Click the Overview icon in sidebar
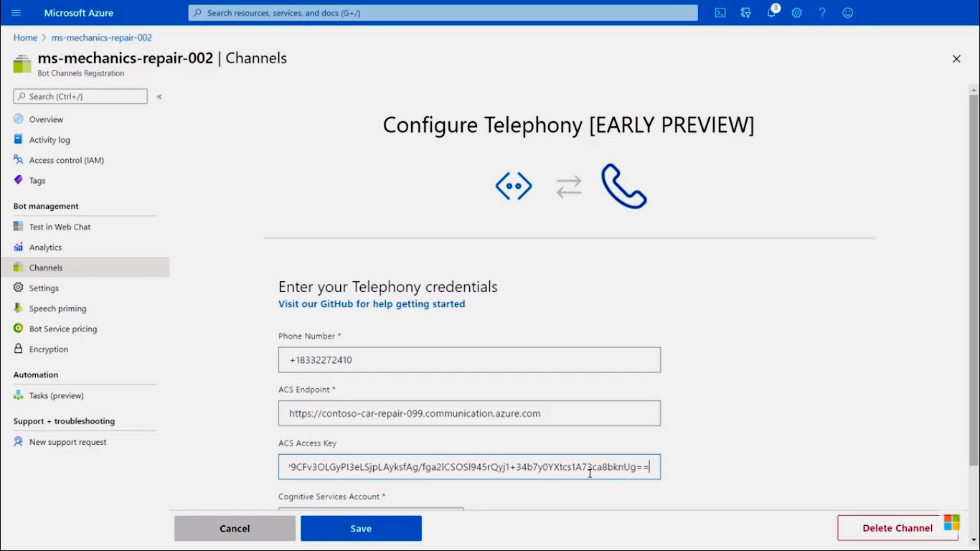 pos(19,119)
